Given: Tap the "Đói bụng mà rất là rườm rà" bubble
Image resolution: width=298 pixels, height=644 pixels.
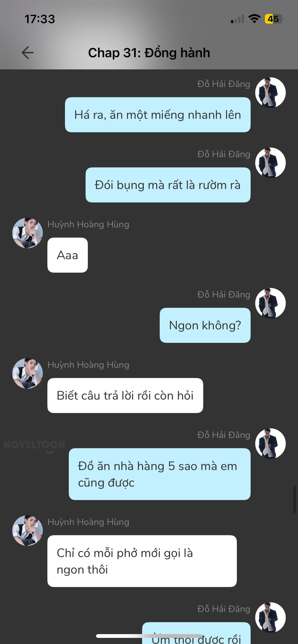Looking at the screenshot, I should [x=168, y=185].
